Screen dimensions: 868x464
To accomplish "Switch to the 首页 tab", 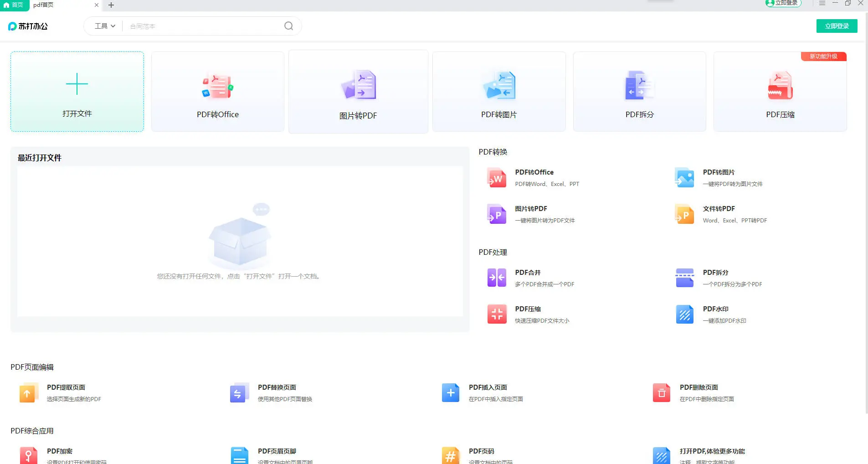I will [x=14, y=5].
